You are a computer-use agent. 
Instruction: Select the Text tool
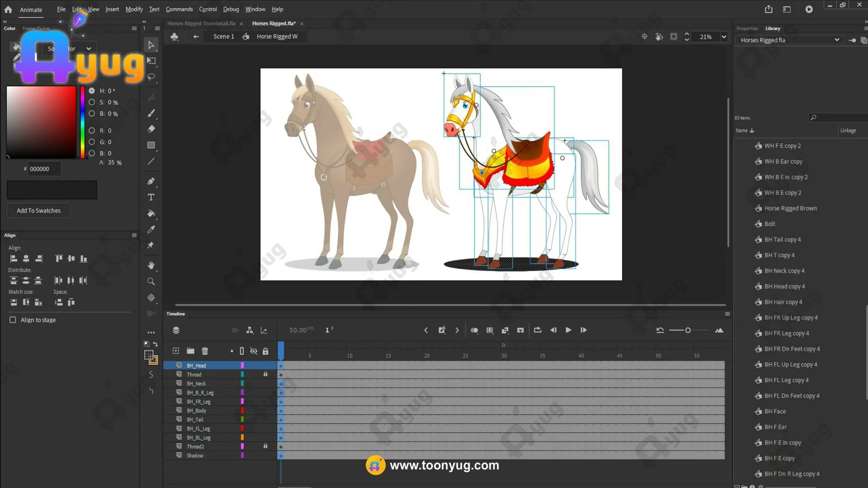pos(151,197)
